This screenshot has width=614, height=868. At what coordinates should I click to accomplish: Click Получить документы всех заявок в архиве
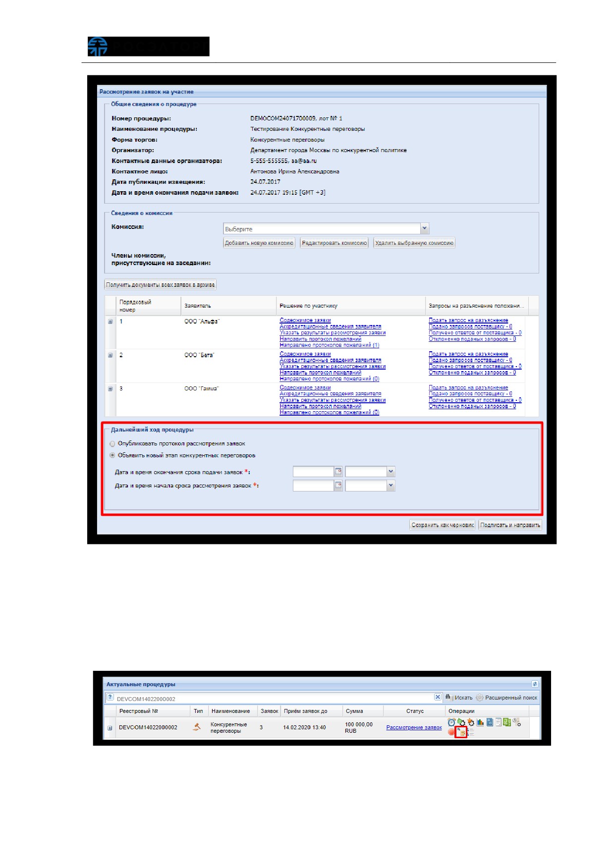(x=161, y=285)
